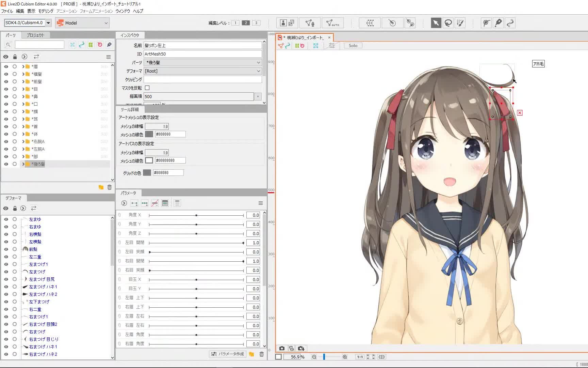Click the manual mesh edit tool icon
588x368 pixels.
click(310, 23)
